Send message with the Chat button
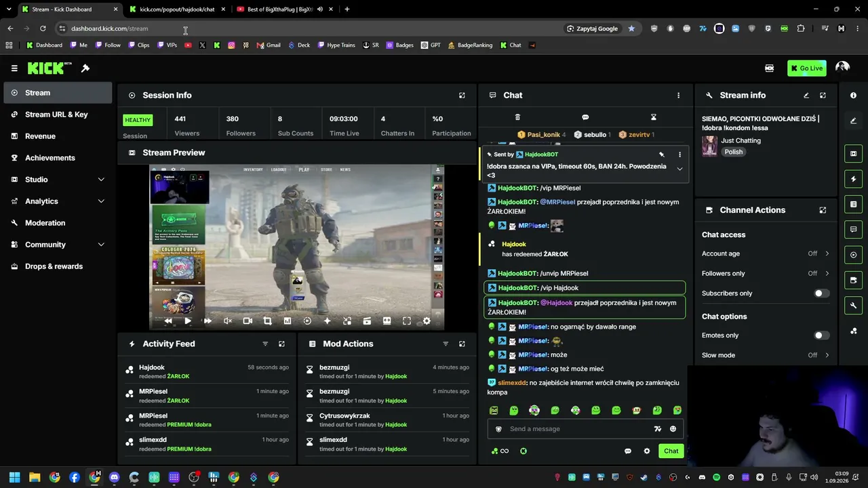Viewport: 868px width, 488px height. point(671,451)
